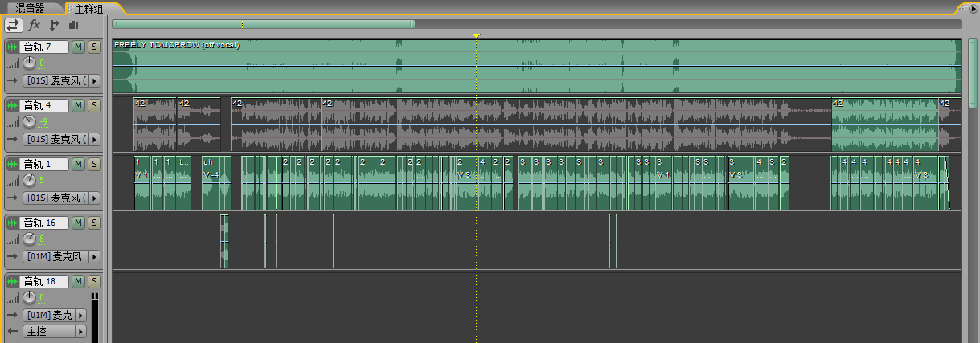
Task: Click the output arrow icon beside 主控
Action: click(x=13, y=331)
